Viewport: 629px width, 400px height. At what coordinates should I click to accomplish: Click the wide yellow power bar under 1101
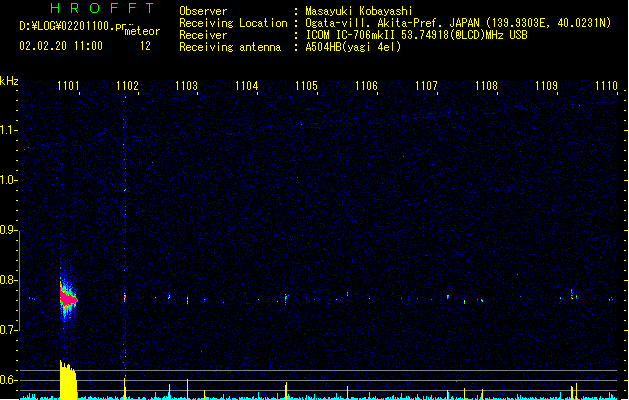[x=68, y=380]
